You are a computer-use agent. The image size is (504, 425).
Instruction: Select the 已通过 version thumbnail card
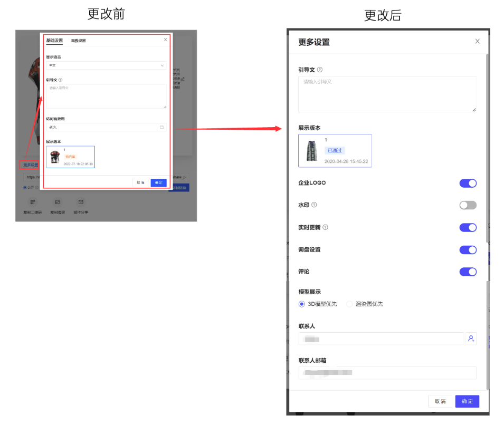335,151
